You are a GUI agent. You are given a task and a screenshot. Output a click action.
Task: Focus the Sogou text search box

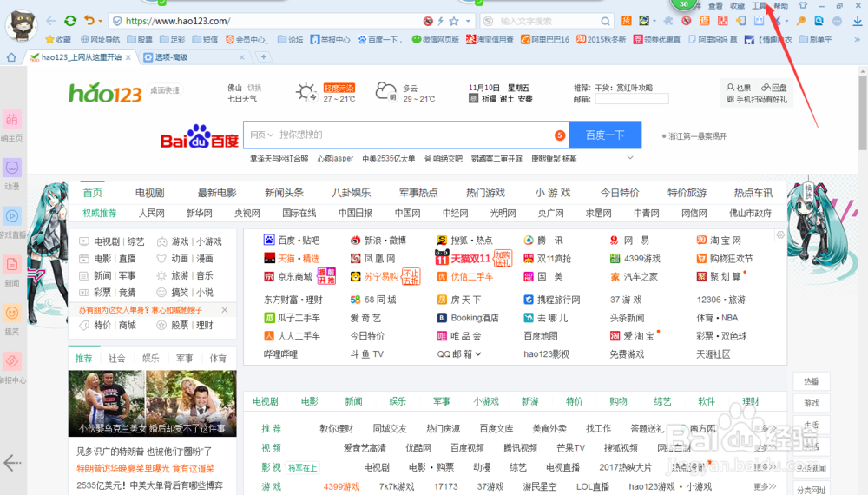[548, 21]
